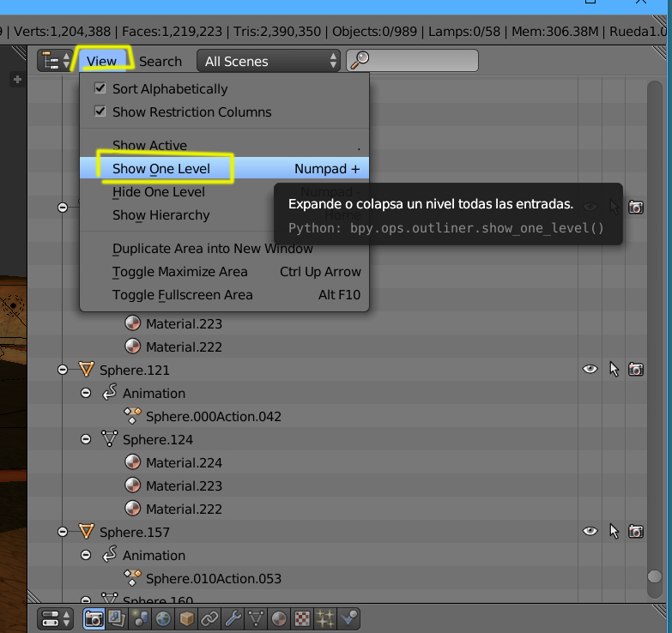Screen dimensions: 672x633
Task: Choose Toggle Fullscreen Area
Action: click(x=224, y=295)
